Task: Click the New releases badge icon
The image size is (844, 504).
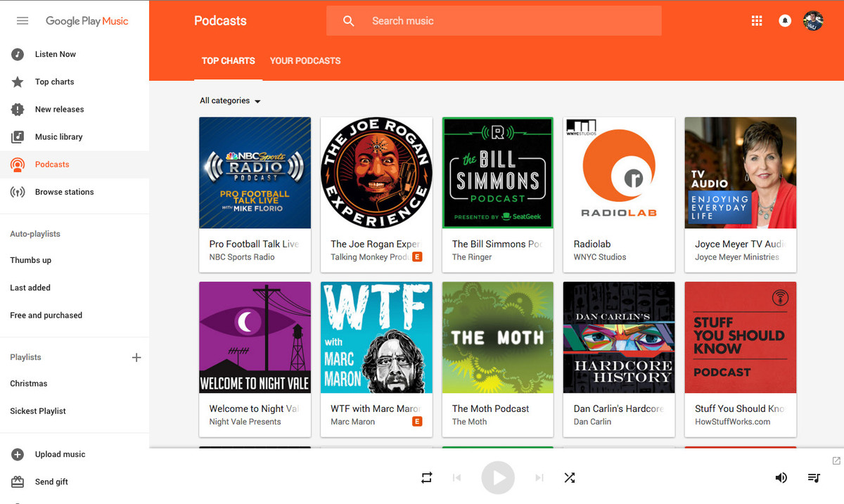Action: point(18,110)
